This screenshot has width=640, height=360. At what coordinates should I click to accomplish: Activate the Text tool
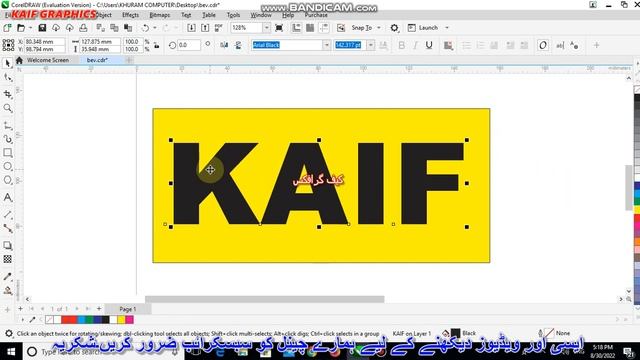(7, 197)
